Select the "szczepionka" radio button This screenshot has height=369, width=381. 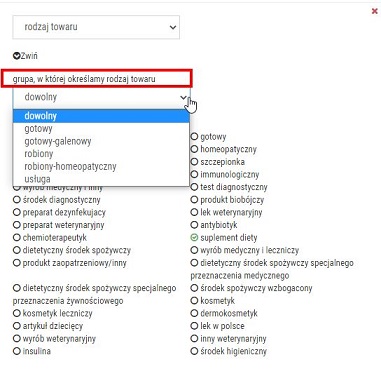[194, 162]
